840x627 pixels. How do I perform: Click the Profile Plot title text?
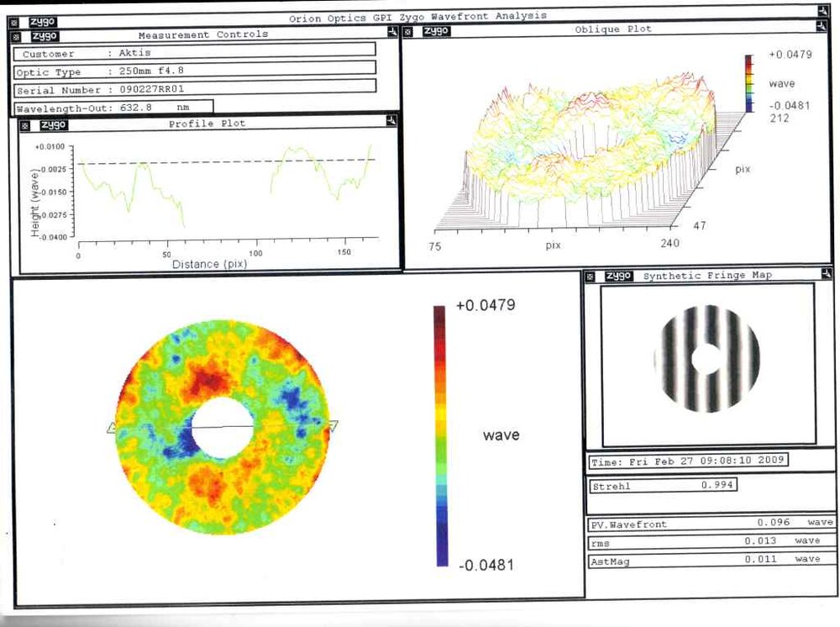pyautogui.click(x=216, y=124)
